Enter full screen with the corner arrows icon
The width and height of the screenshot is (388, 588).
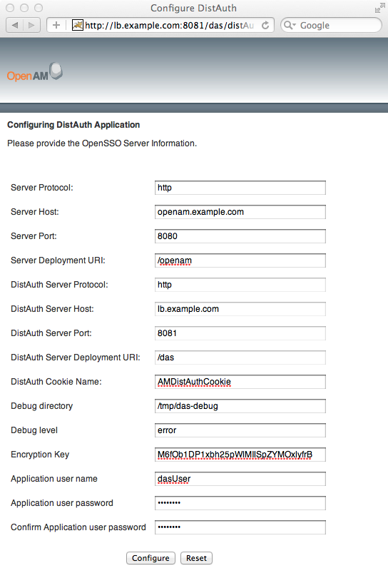pos(379,8)
